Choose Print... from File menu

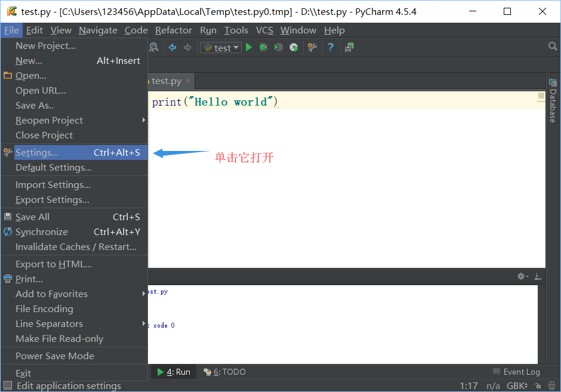pos(74,279)
